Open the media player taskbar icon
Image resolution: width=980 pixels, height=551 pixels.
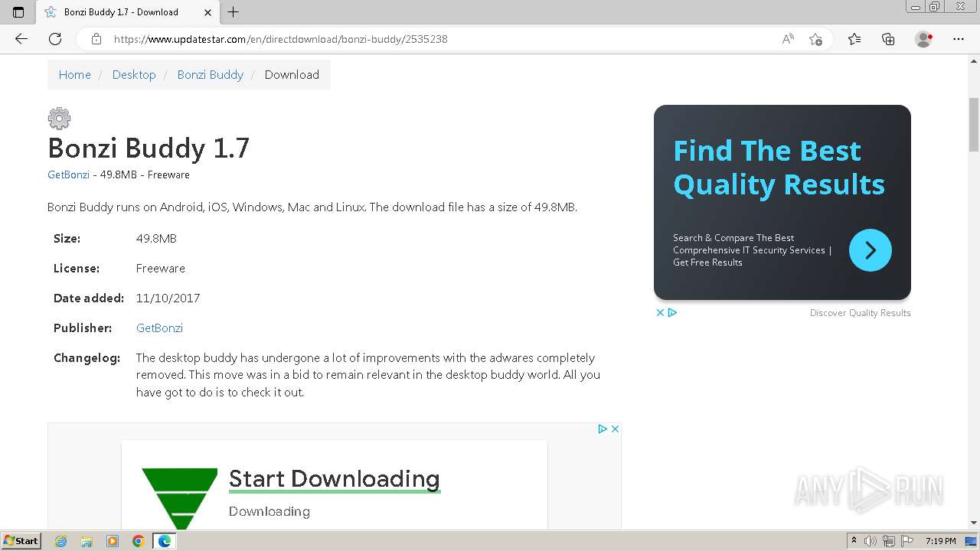pyautogui.click(x=113, y=541)
